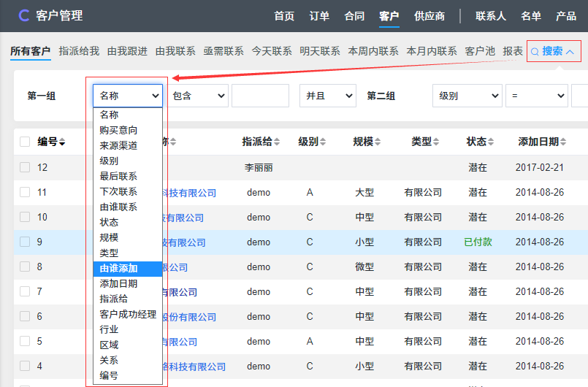Click sort arrows next to 类型 header
Viewport: 588px width, 387px height.
pos(437,142)
